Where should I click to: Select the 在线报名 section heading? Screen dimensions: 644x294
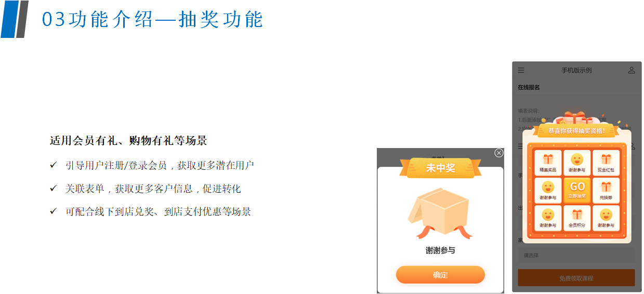click(529, 87)
